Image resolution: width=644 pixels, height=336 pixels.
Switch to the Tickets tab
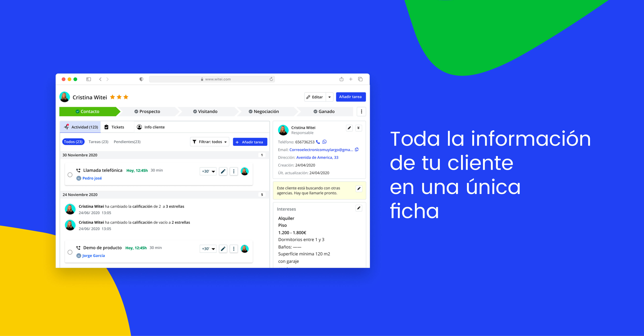(117, 127)
